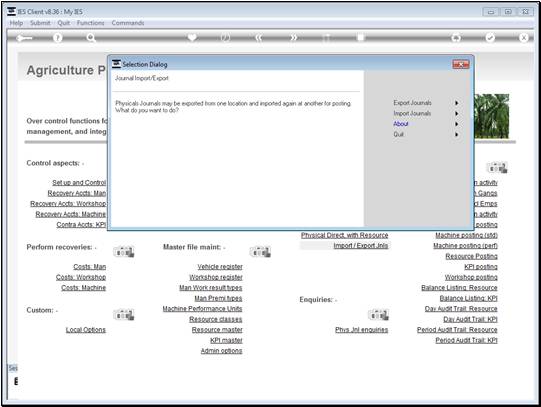Open the Commands menu
The image size is (541, 407).
coord(128,23)
